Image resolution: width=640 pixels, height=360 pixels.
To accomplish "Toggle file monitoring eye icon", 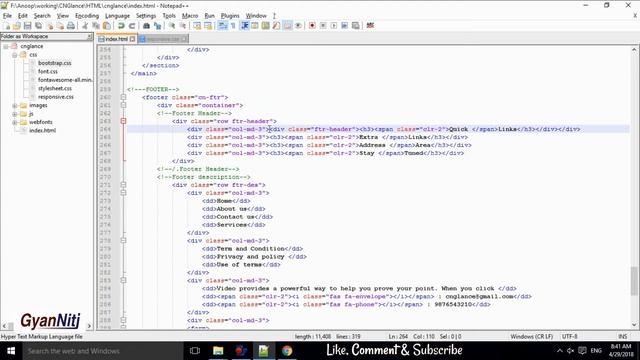I will [298, 26].
